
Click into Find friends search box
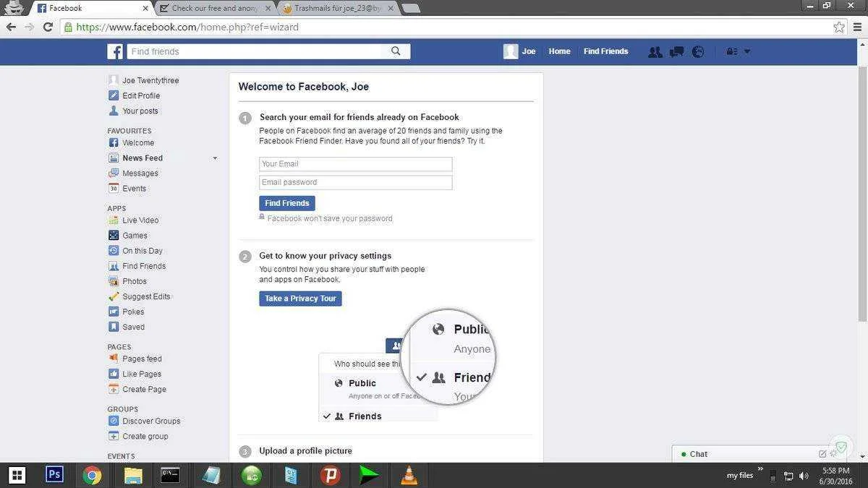click(x=255, y=51)
